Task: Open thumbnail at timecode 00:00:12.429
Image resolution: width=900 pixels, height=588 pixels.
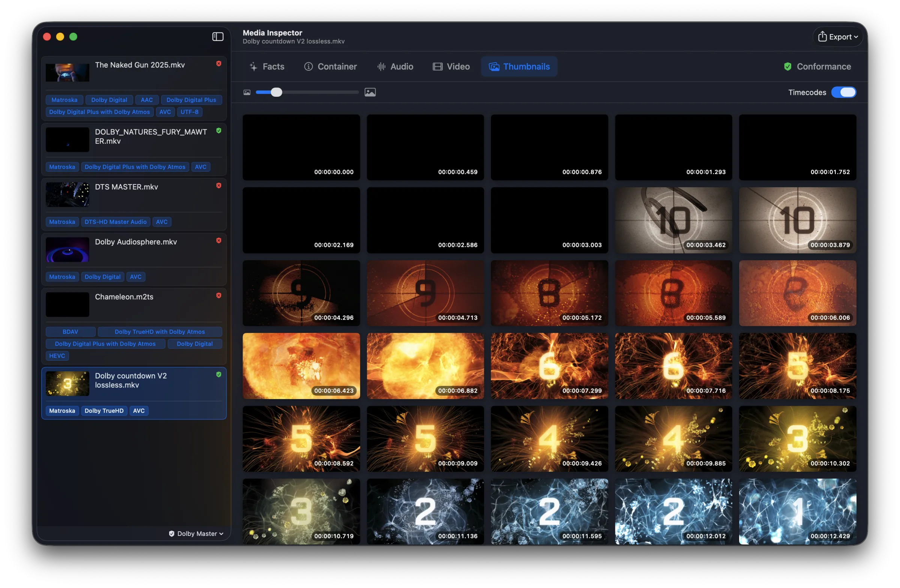Action: pyautogui.click(x=798, y=511)
